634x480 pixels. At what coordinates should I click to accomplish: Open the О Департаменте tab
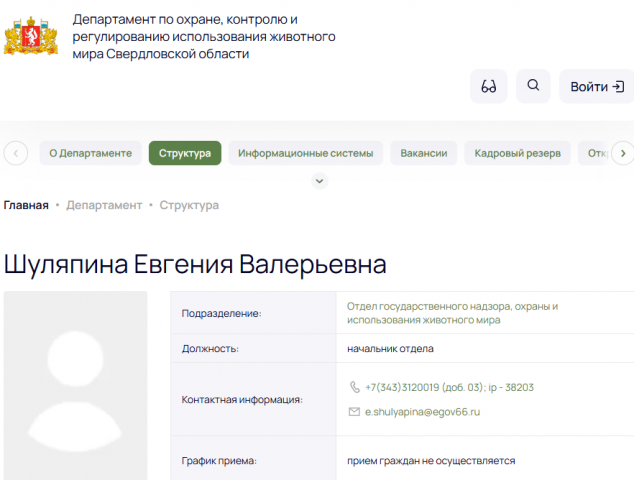pyautogui.click(x=91, y=153)
